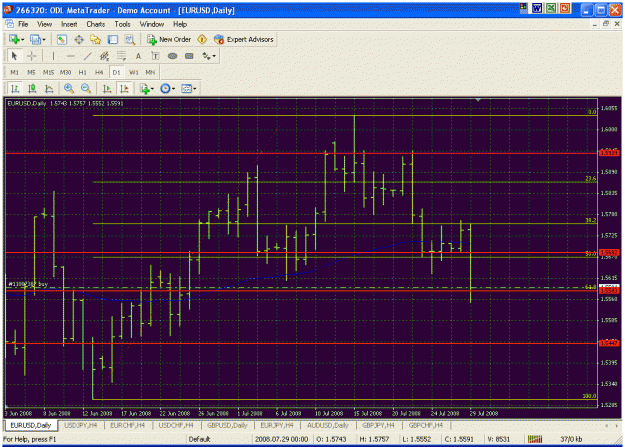The image size is (625, 447).
Task: Switch chart to M15 timeframe
Action: coord(48,72)
